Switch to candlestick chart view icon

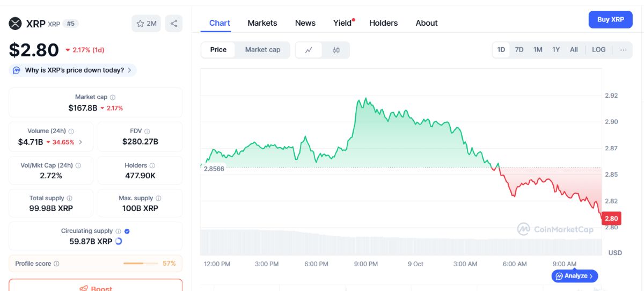pos(336,50)
